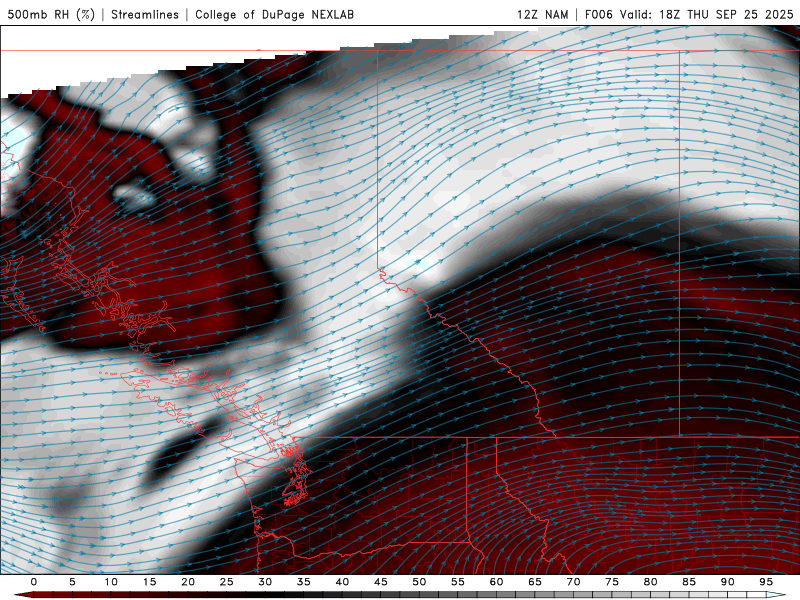Click the colorbar value "50"

(x=419, y=582)
